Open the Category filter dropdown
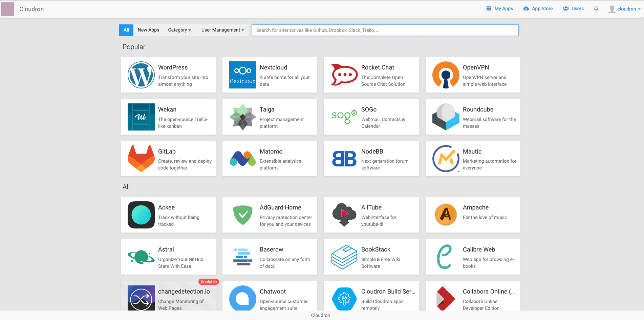Image resolution: width=644 pixels, height=320 pixels. click(179, 30)
